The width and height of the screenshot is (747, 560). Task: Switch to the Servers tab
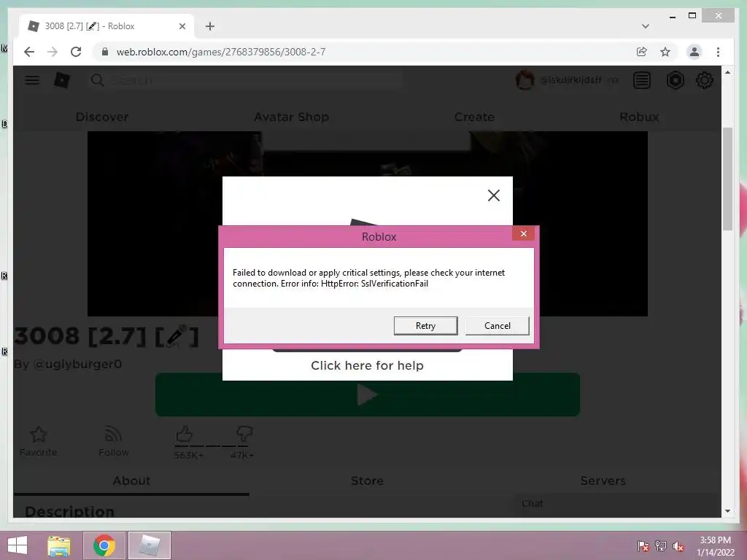coord(603,481)
